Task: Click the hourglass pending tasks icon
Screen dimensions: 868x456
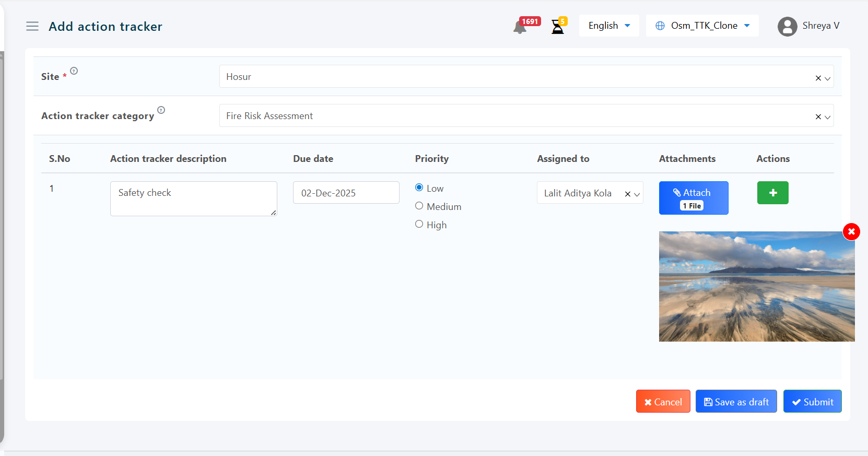Action: tap(558, 27)
